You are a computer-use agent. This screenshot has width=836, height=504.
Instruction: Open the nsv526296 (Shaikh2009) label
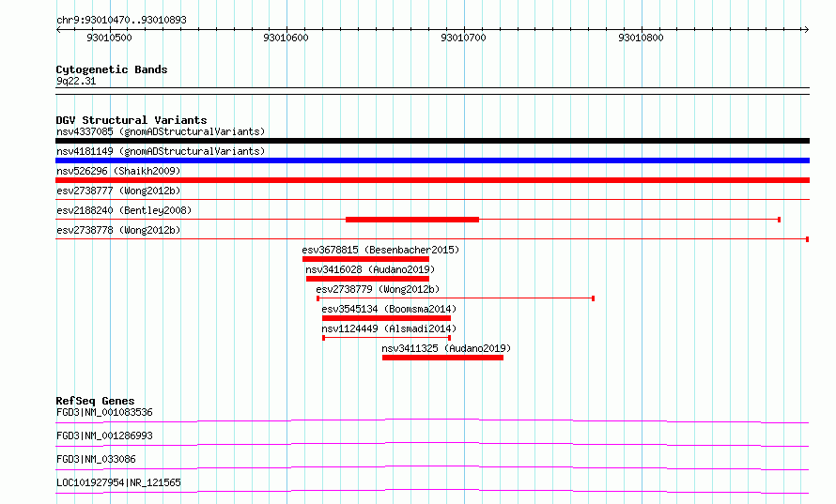[118, 171]
